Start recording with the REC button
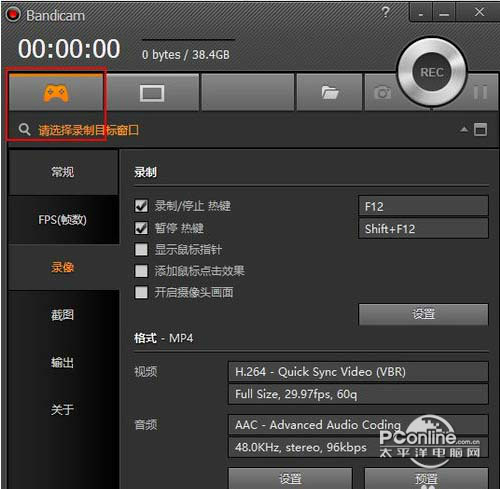 tap(432, 72)
